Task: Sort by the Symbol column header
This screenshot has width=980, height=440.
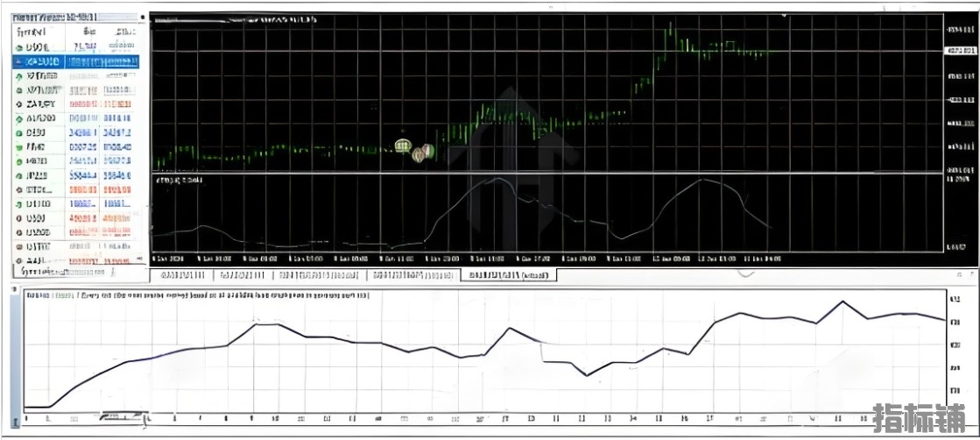Action: (x=32, y=32)
